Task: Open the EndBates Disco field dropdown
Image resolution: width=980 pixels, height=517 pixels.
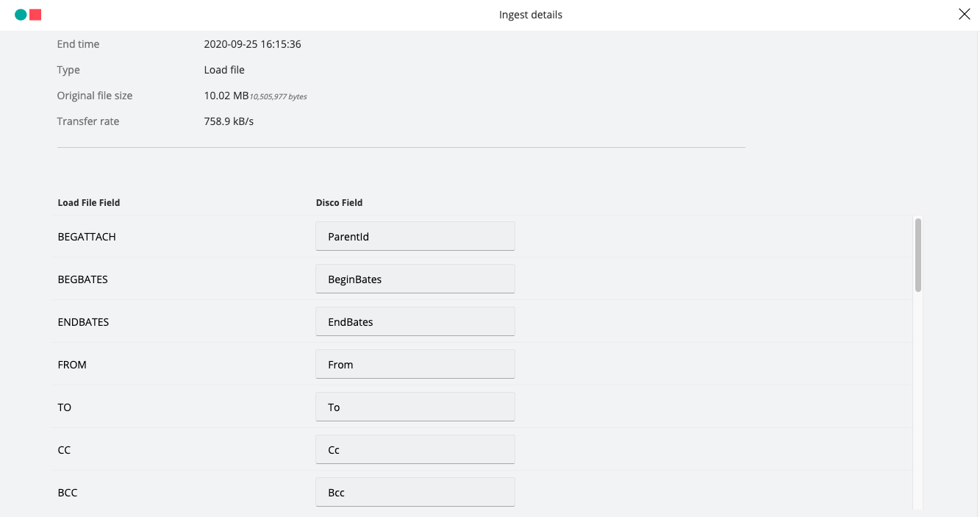Action: click(x=415, y=321)
